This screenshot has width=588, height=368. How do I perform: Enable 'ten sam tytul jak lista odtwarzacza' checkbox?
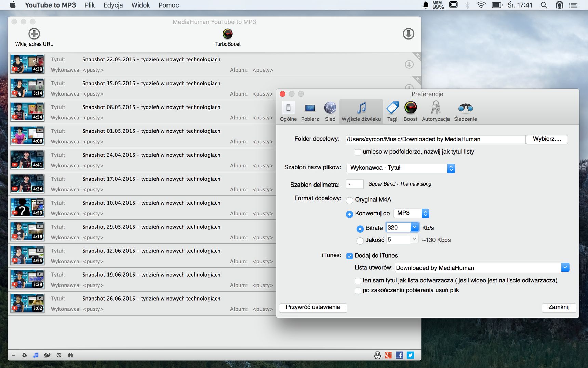tap(358, 281)
